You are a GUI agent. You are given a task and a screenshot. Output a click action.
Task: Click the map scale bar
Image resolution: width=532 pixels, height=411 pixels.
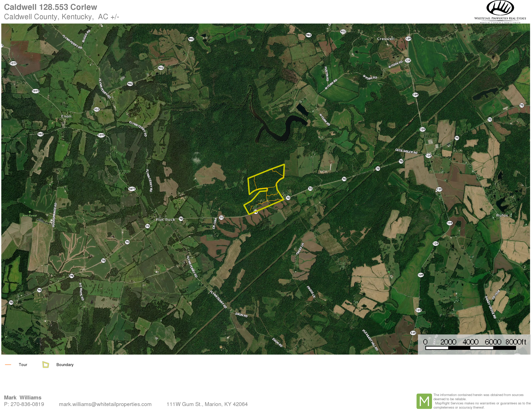[x=470, y=348]
